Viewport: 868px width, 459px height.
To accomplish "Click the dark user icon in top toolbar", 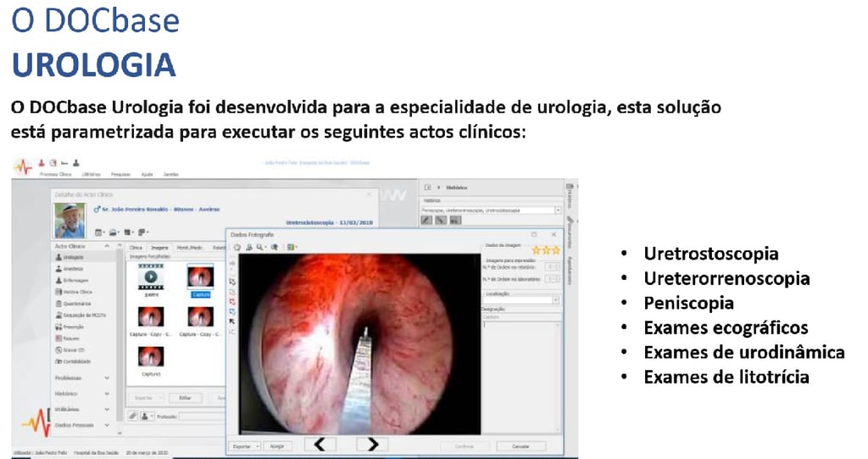I will coord(75,163).
